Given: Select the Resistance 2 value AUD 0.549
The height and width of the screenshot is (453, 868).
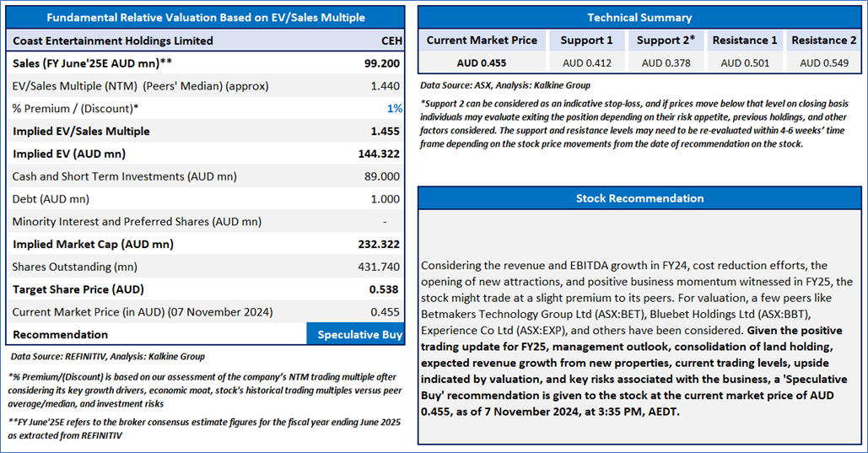Looking at the screenshot, I should click(823, 63).
